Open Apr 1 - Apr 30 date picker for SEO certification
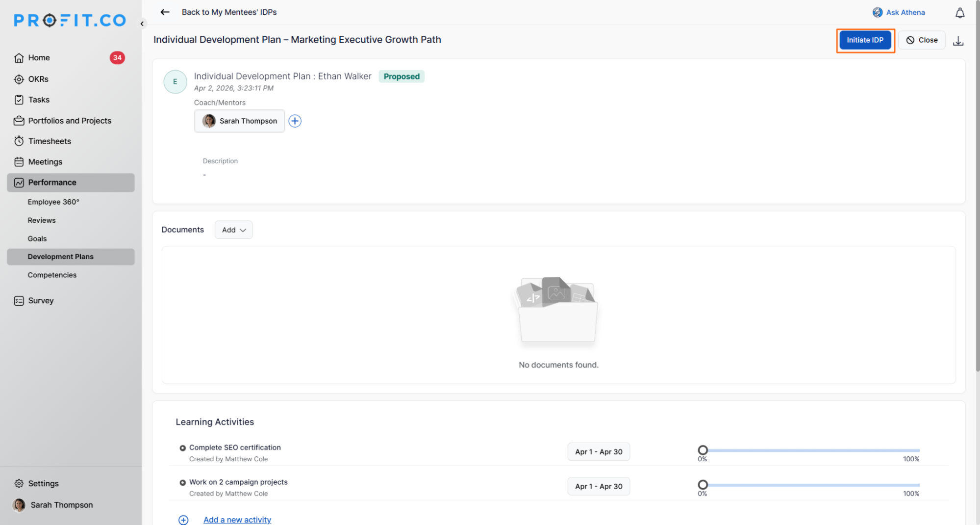Viewport: 980px width, 525px height. coord(598,452)
